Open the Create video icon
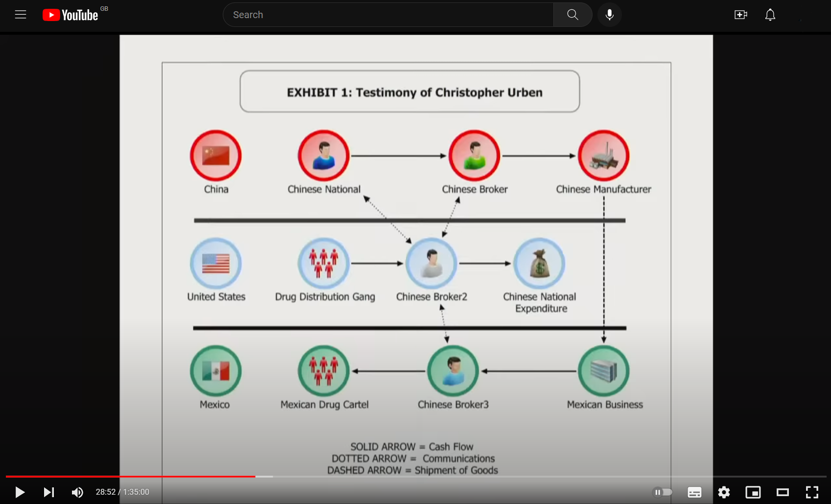 point(740,15)
